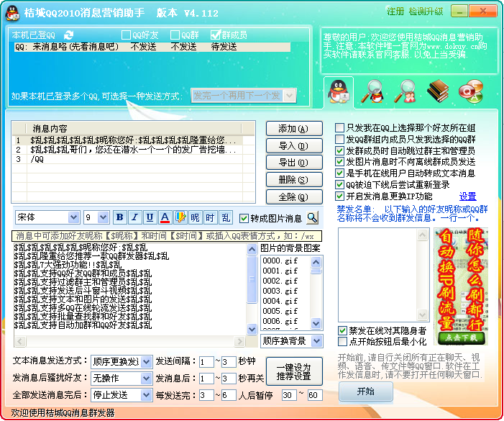Enable 点开始按钮后最小化 checkbox
Screen dimensions: 504x421
(x=342, y=341)
